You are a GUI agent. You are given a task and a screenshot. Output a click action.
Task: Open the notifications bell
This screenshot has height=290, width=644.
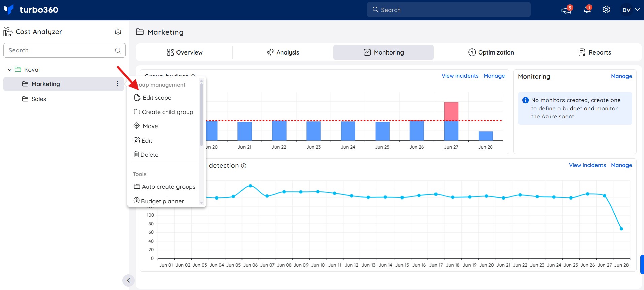click(x=587, y=10)
